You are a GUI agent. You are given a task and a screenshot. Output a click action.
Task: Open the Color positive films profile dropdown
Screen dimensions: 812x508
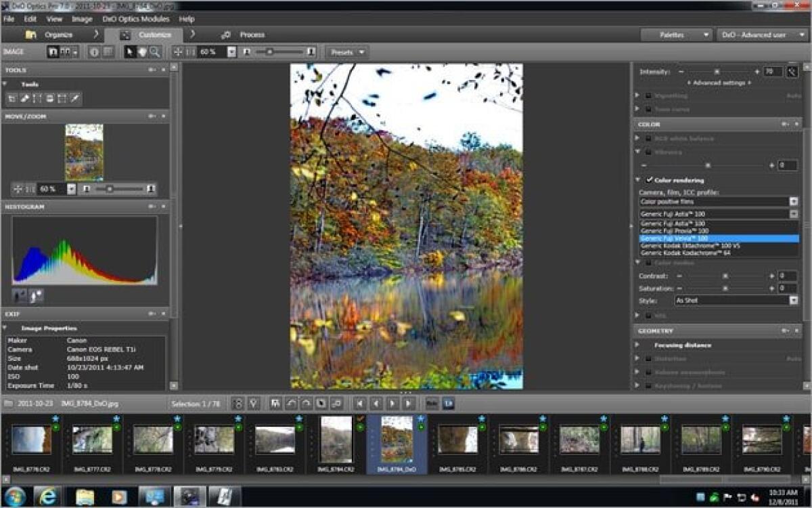[792, 200]
